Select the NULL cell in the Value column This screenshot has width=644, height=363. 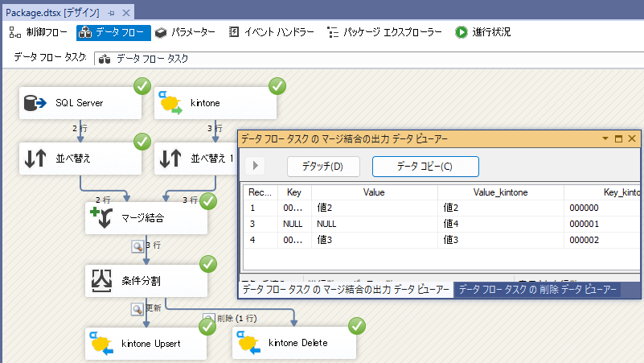click(374, 224)
